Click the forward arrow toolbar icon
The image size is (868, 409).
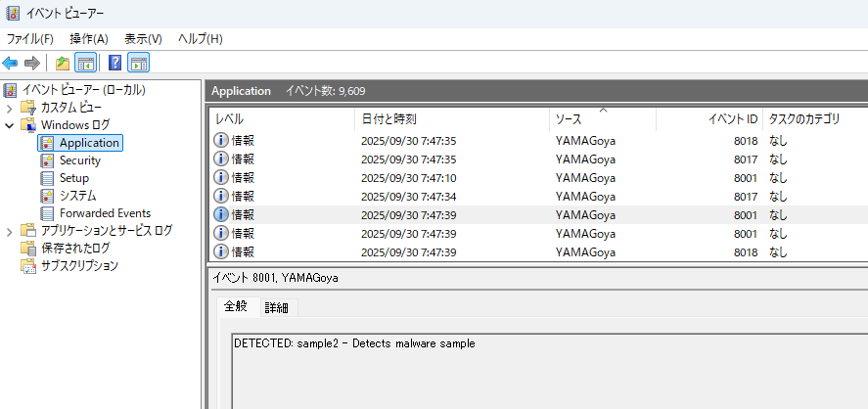coord(32,64)
